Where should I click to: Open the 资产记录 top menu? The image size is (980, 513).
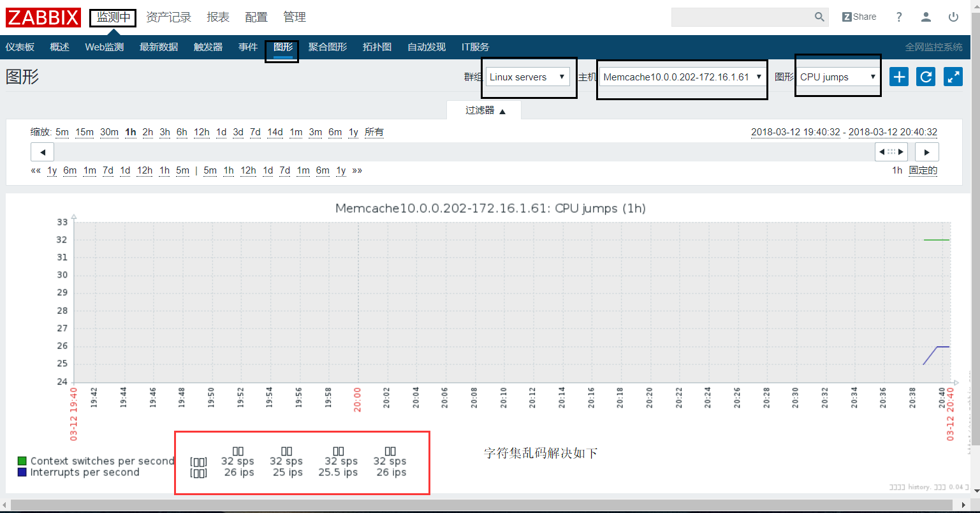[168, 17]
